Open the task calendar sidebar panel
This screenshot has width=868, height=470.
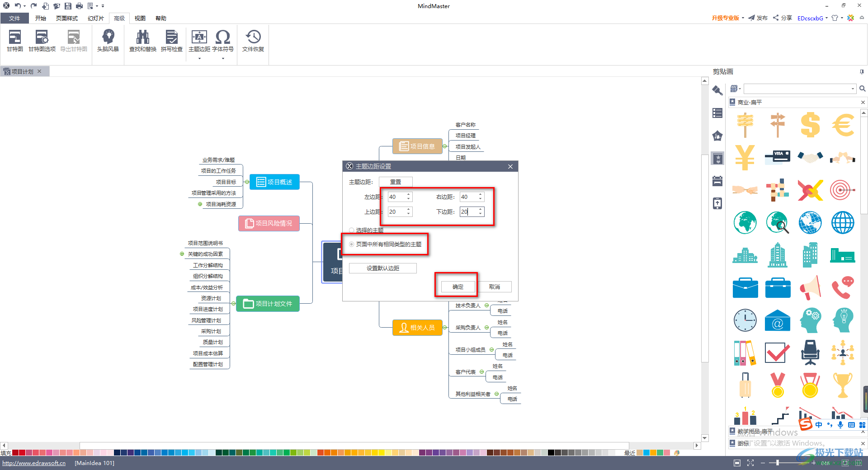coord(717,181)
